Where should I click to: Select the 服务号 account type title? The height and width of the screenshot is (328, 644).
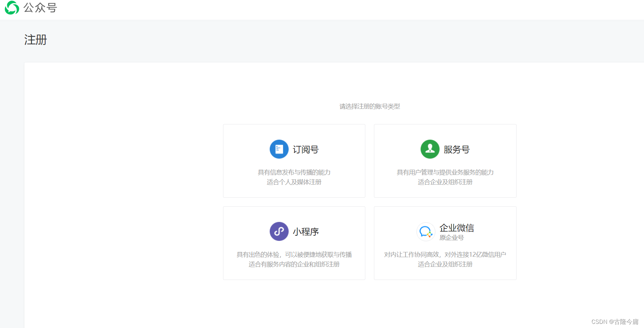pyautogui.click(x=456, y=150)
